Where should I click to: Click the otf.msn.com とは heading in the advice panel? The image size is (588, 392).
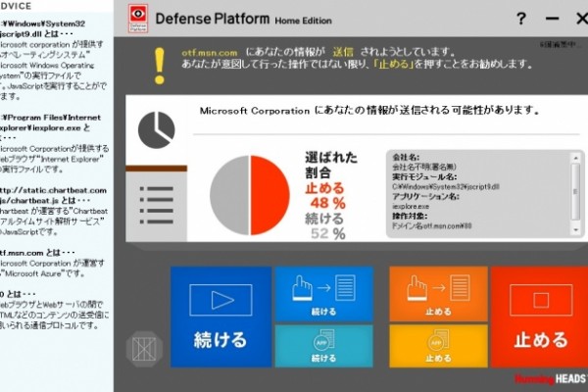click(x=37, y=253)
